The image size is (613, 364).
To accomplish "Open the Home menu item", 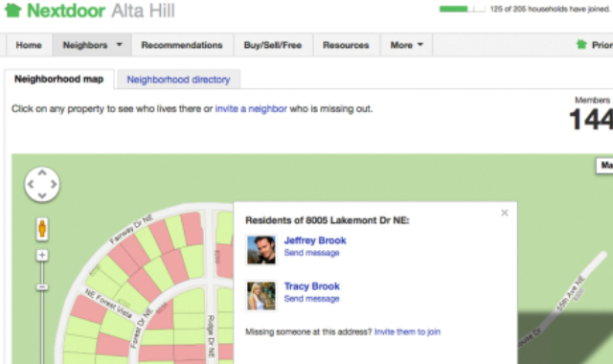I will pos(29,45).
